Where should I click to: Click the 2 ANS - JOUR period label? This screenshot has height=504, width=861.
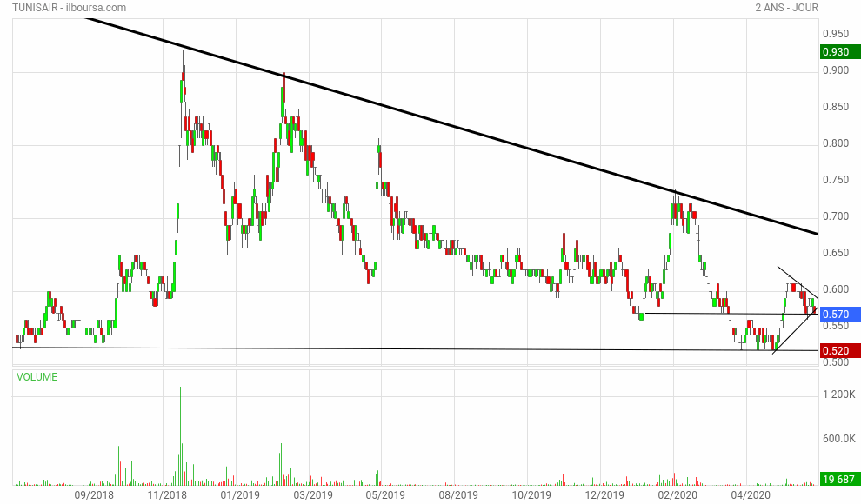[x=786, y=8]
